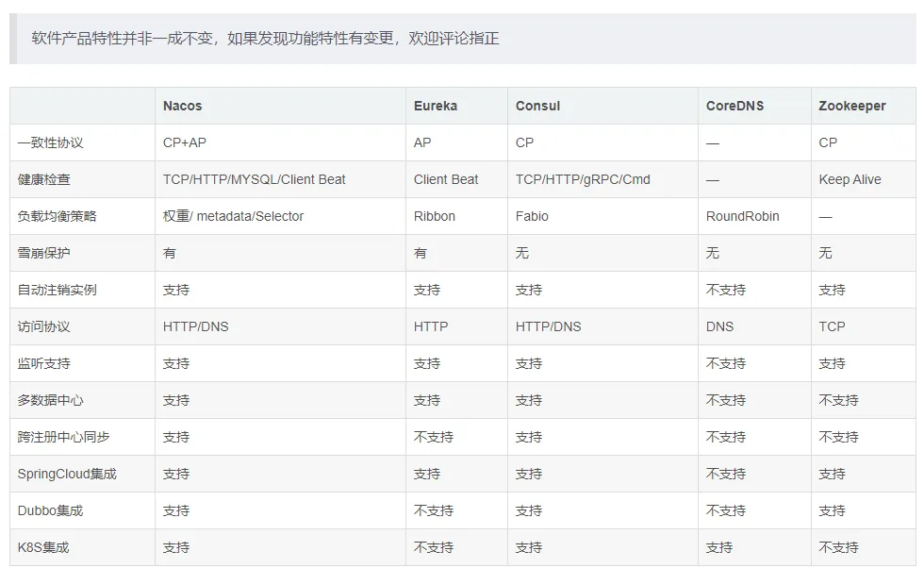924x568 pixels.
Task: Select the 自动注销实例 row label
Action: pos(58,291)
